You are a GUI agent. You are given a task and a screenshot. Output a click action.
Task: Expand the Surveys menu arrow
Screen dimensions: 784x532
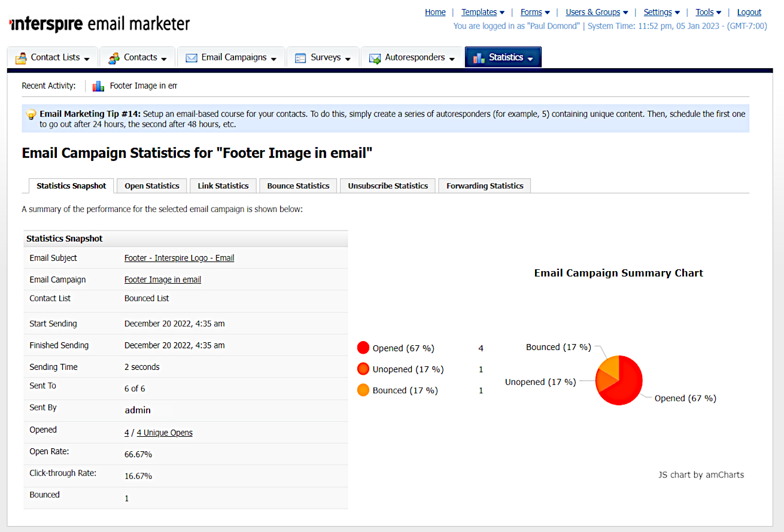coord(348,59)
